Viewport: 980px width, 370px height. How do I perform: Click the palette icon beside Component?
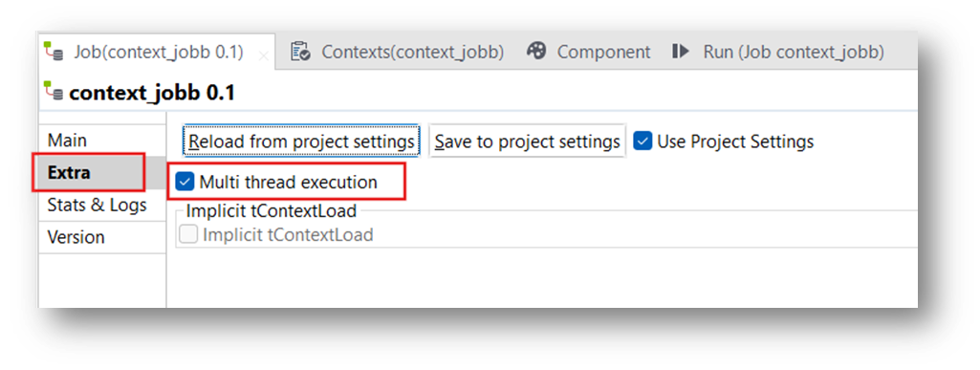(x=536, y=52)
